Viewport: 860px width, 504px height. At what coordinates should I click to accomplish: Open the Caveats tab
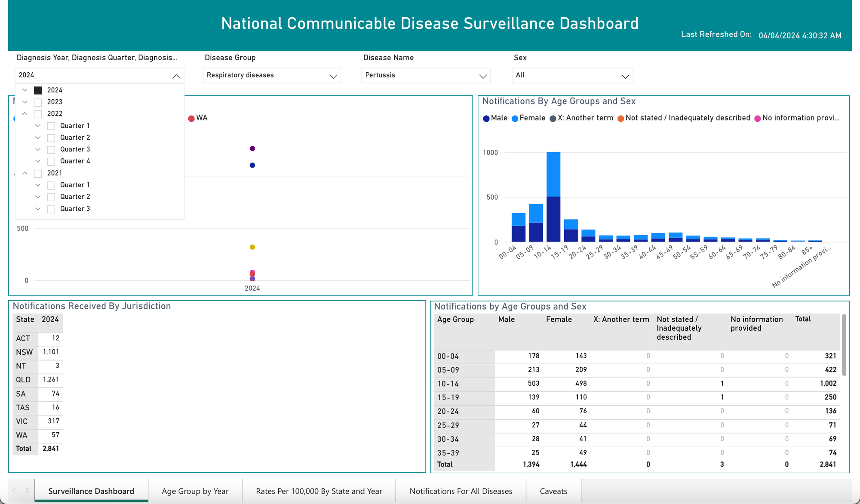[x=553, y=491]
